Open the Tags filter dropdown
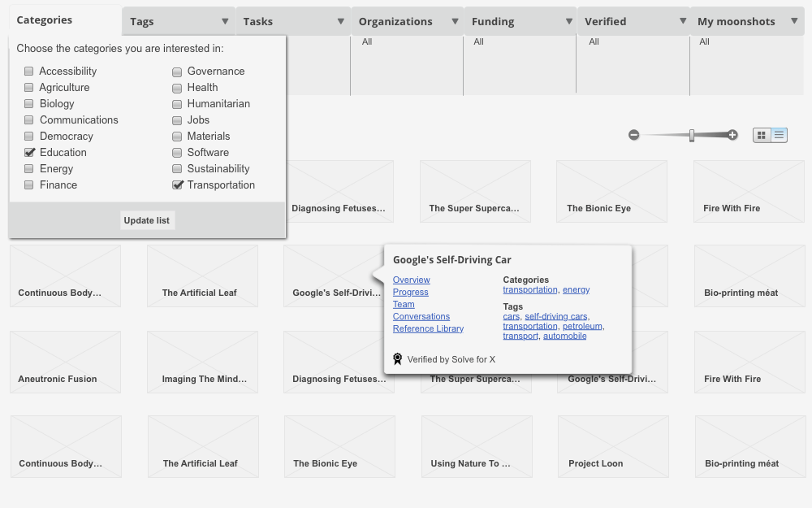The height and width of the screenshot is (508, 812). click(178, 21)
